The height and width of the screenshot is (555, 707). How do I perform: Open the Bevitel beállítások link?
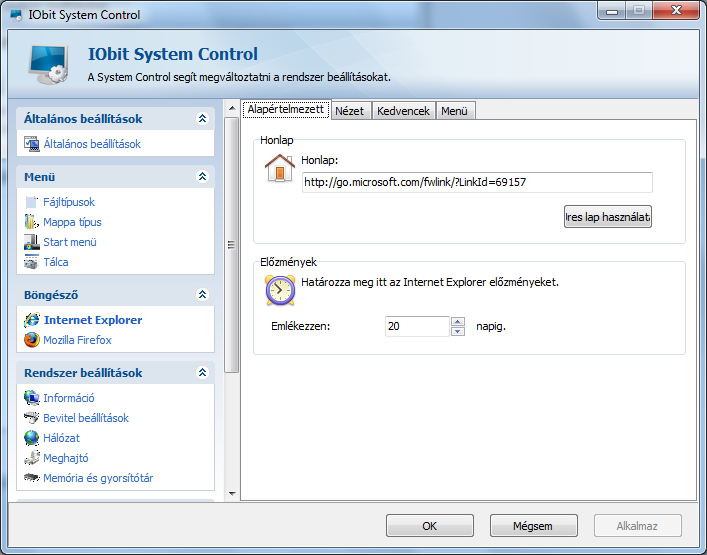86,418
